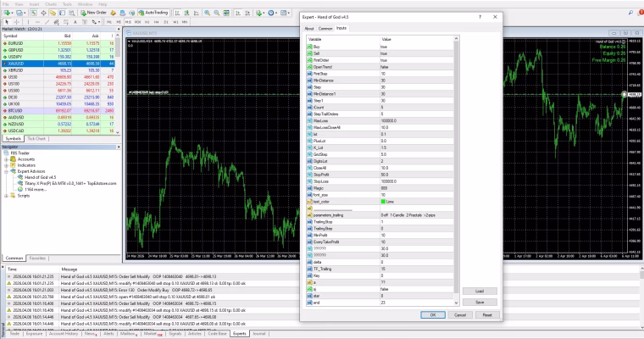644x339 pixels.
Task: Click the inputs list vertical scrollbar
Action: click(x=456, y=170)
